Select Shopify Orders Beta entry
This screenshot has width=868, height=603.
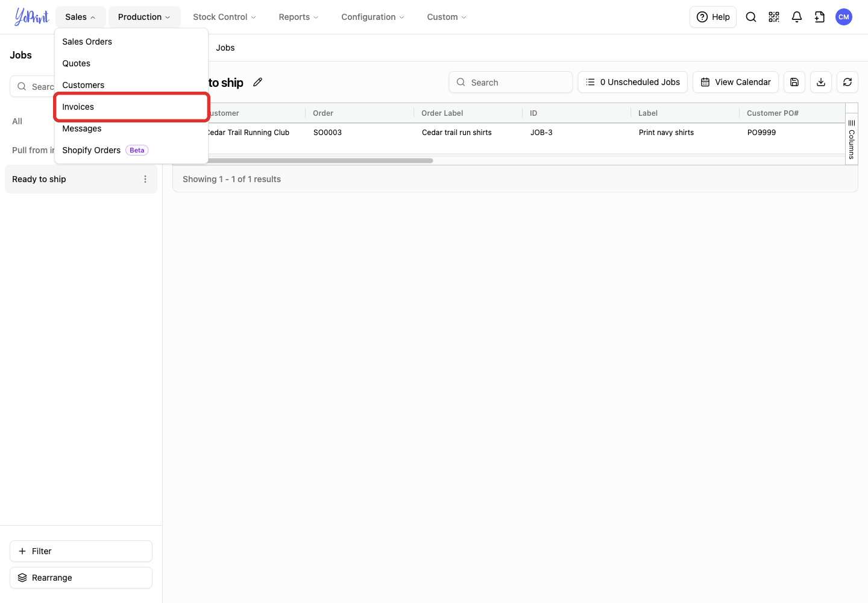(131, 150)
